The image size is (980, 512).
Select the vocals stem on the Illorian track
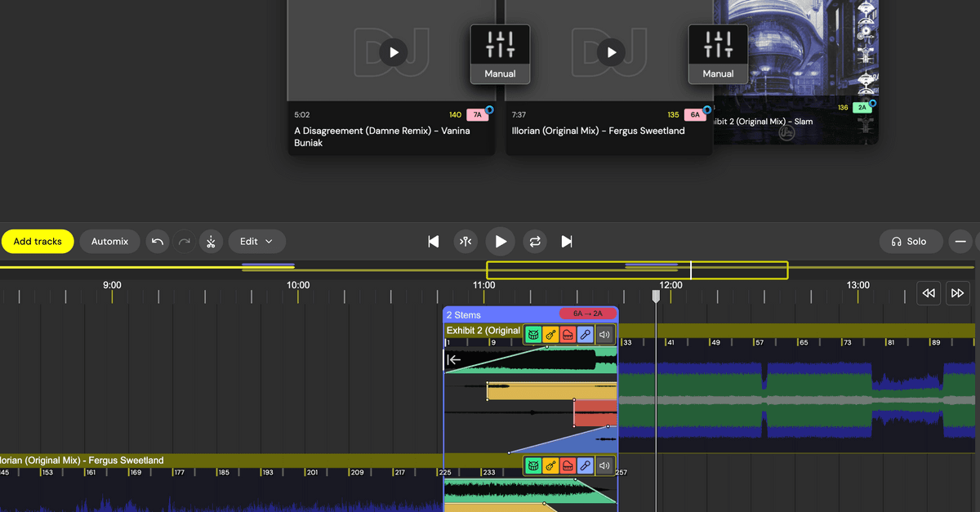(x=585, y=465)
